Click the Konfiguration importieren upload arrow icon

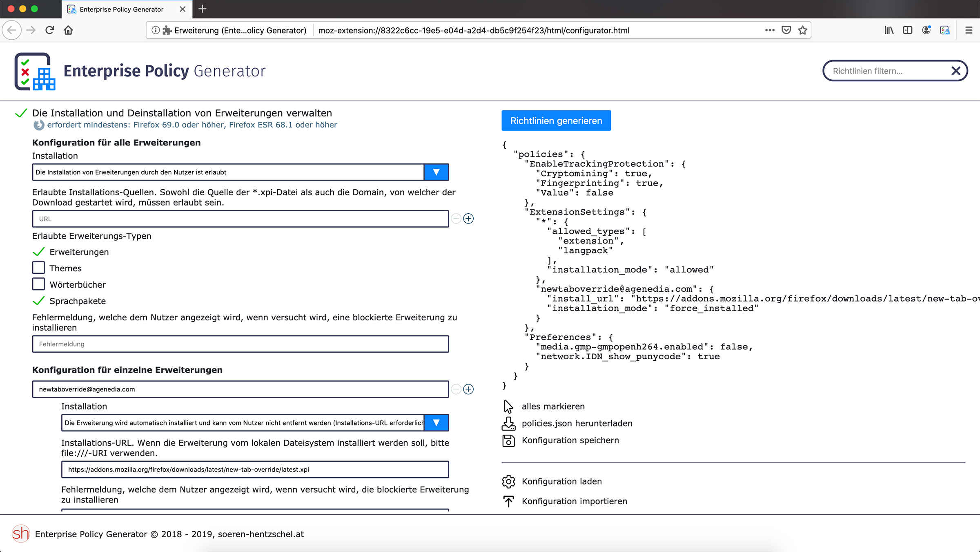[508, 501]
